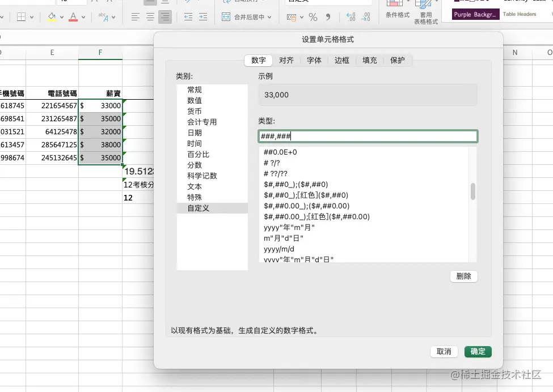Expand the font color dropdown arrow
The image size is (553, 392).
tap(83, 17)
